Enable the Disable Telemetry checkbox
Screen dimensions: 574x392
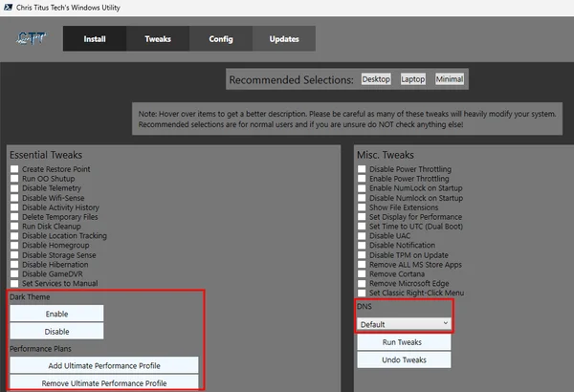14,188
